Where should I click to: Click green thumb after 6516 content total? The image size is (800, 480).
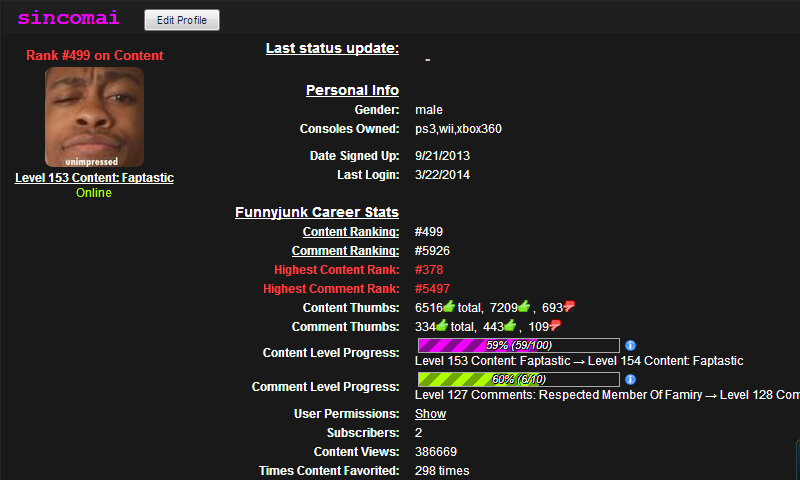449,307
